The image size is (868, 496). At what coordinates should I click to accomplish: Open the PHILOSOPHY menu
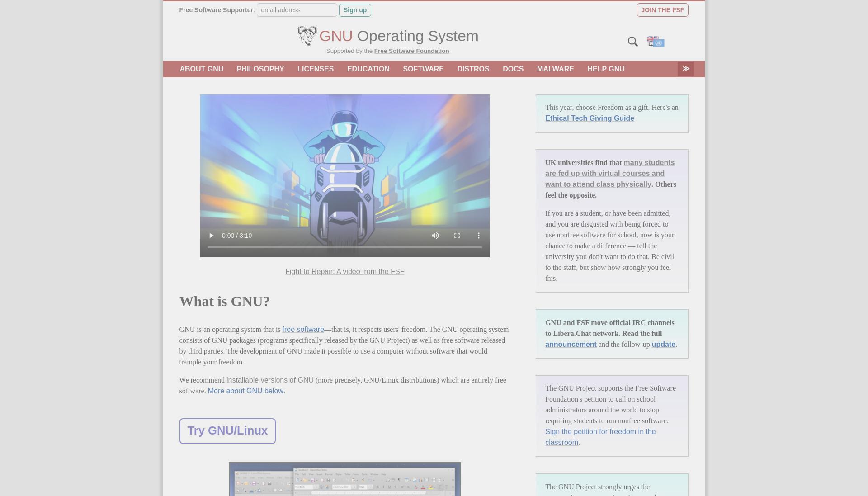pos(260,69)
